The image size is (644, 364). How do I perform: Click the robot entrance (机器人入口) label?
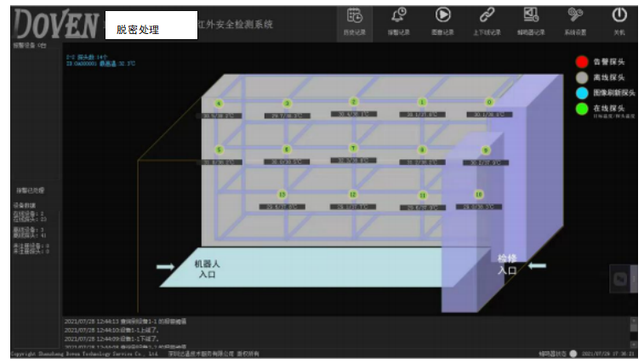tap(208, 269)
